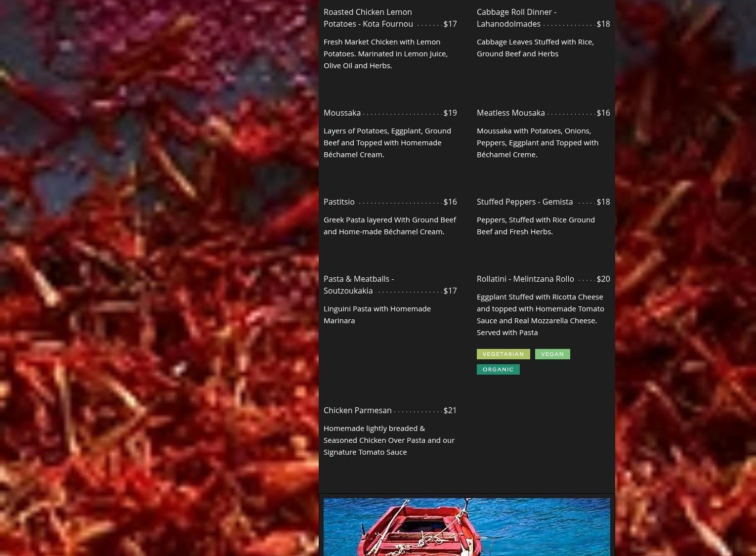Click the $20 Rollatini price
756x556 pixels.
pyautogui.click(x=603, y=279)
